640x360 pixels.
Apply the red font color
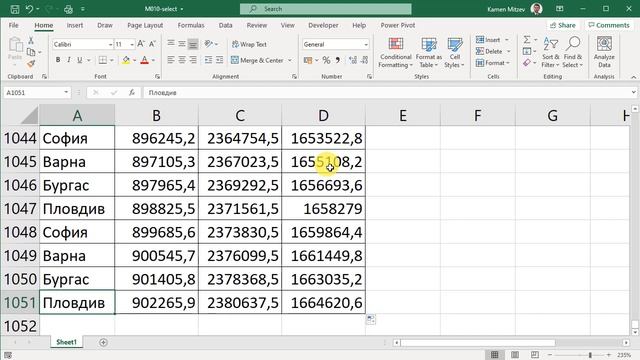(x=144, y=60)
